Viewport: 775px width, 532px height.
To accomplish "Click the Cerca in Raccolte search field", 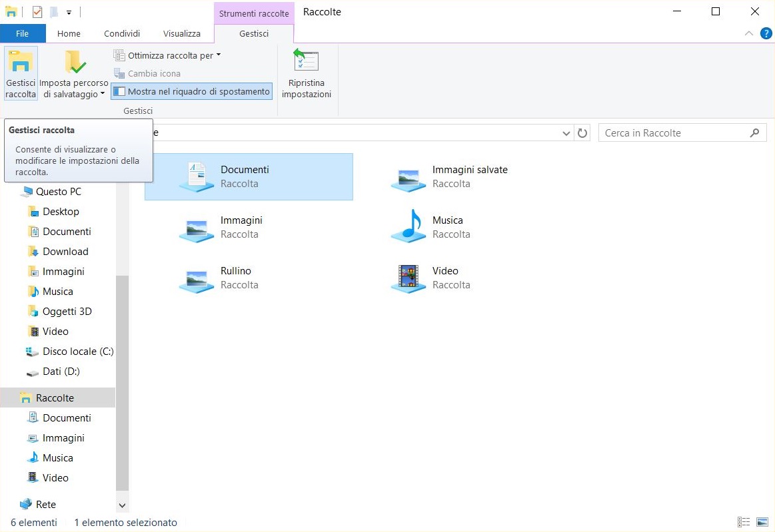I will pyautogui.click(x=673, y=133).
